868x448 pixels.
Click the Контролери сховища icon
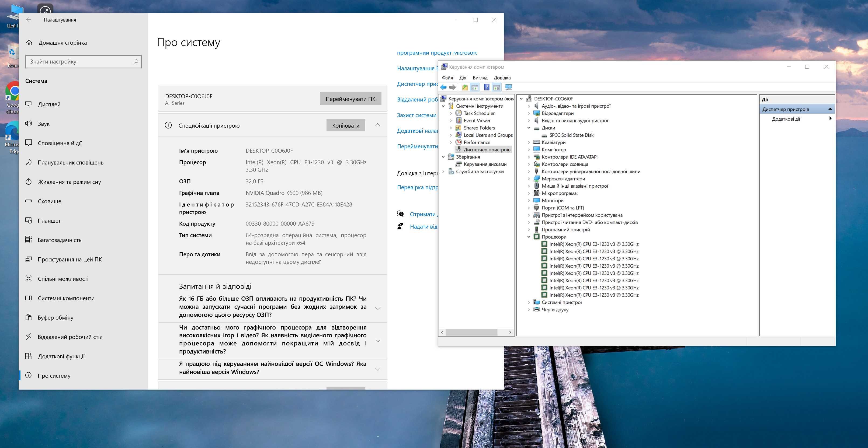click(536, 164)
